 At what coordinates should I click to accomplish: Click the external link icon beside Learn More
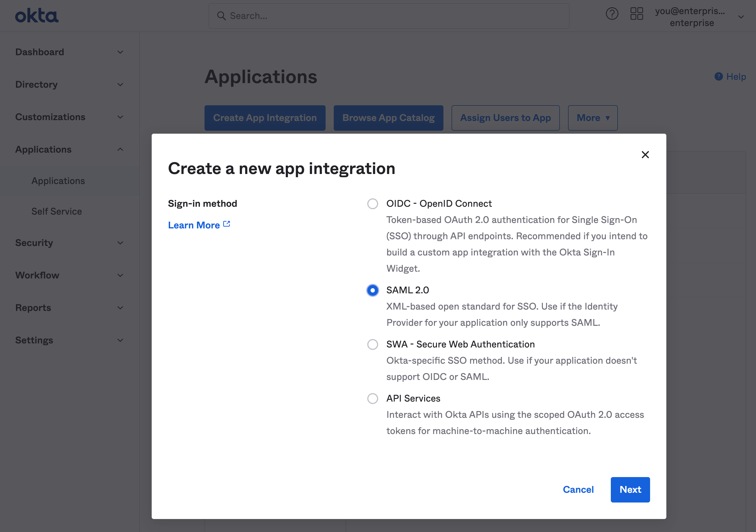coord(226,224)
